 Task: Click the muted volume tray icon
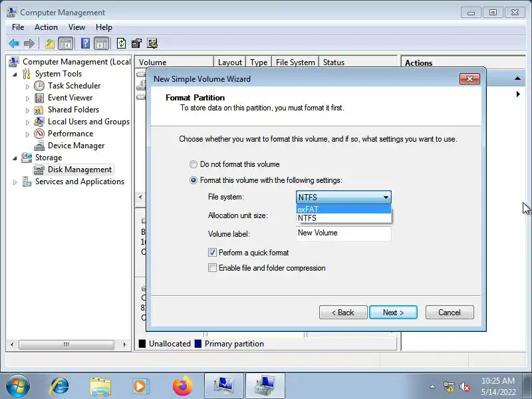tap(464, 387)
